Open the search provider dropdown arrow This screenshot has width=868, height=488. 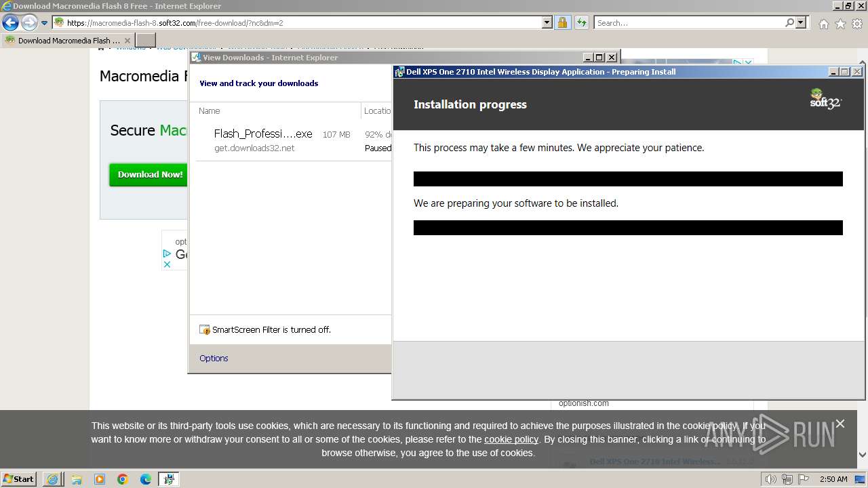802,22
